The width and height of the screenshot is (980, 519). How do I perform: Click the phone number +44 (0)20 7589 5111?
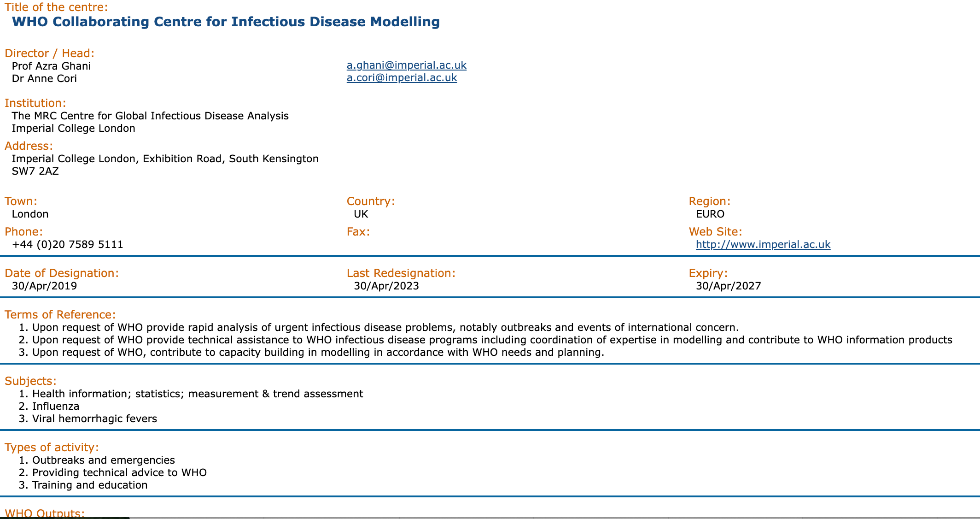tap(67, 245)
